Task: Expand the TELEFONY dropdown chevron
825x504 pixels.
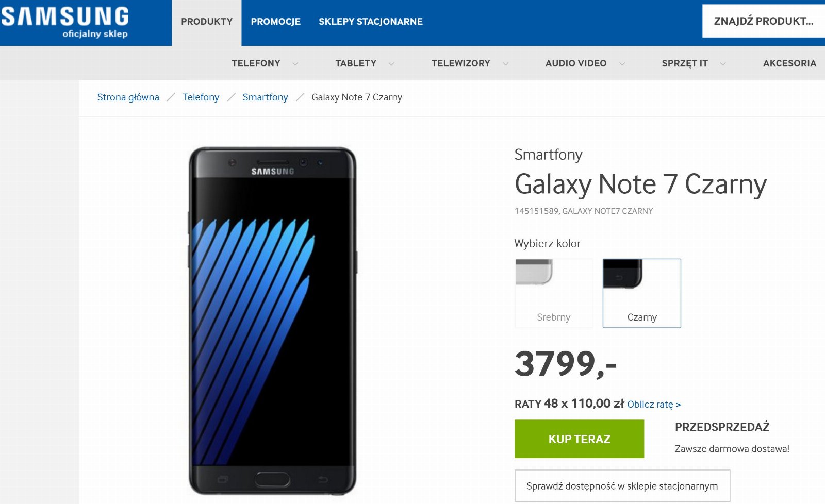Action: (x=295, y=64)
